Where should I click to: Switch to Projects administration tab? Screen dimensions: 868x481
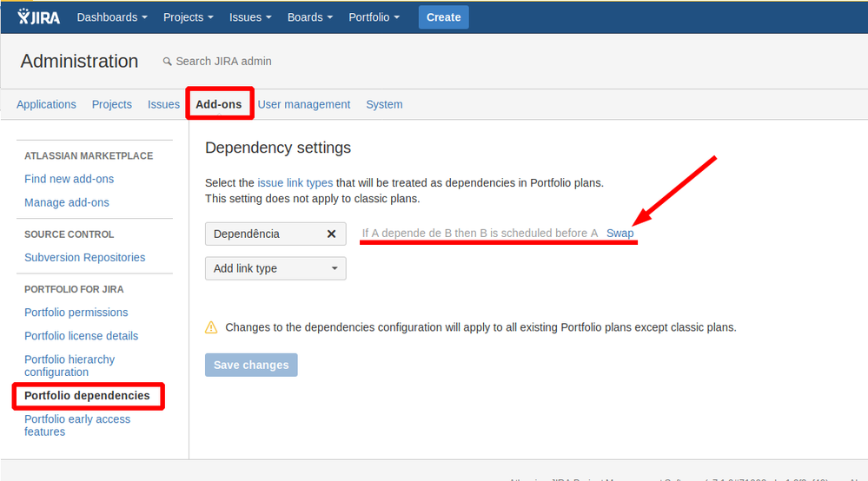coord(112,104)
